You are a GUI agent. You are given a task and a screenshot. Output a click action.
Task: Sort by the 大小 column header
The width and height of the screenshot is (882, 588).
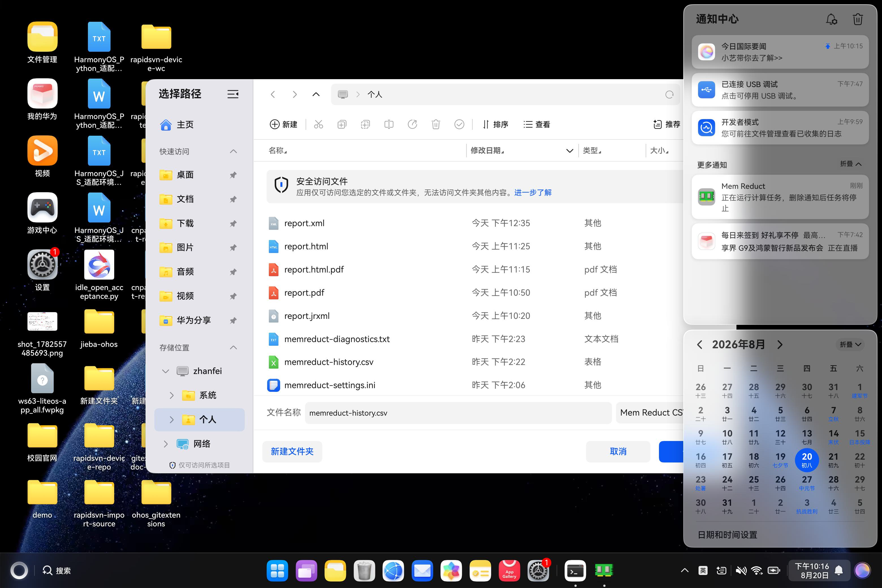[660, 151]
